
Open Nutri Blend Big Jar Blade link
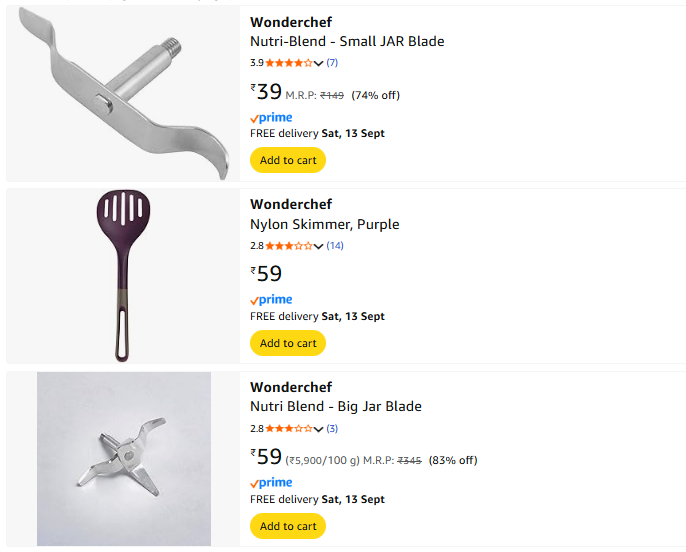(x=336, y=407)
